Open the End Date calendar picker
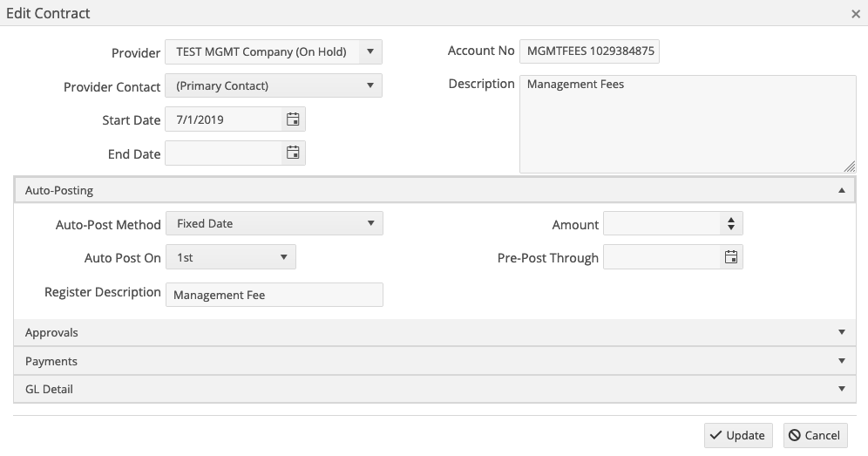 pos(293,153)
